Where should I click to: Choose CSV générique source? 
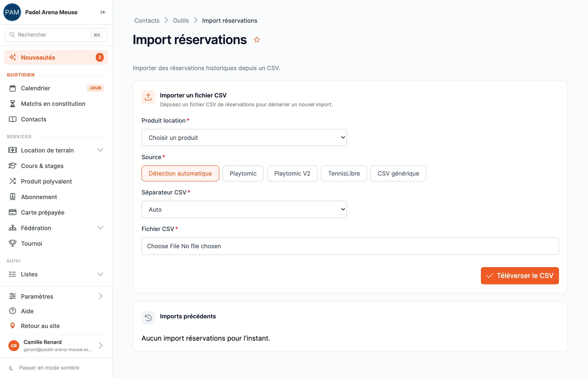[x=398, y=173]
